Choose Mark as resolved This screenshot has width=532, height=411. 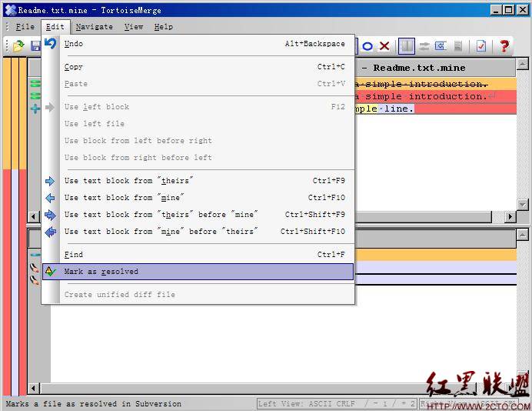[198, 272]
